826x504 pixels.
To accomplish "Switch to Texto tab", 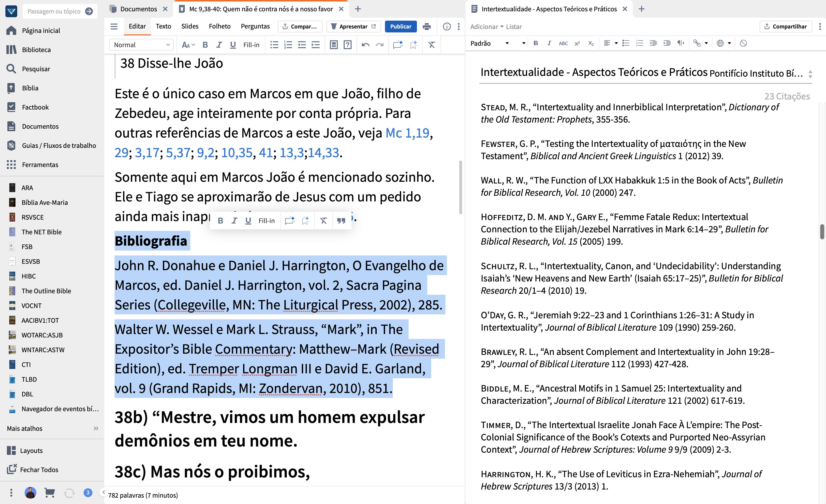I will [x=163, y=27].
